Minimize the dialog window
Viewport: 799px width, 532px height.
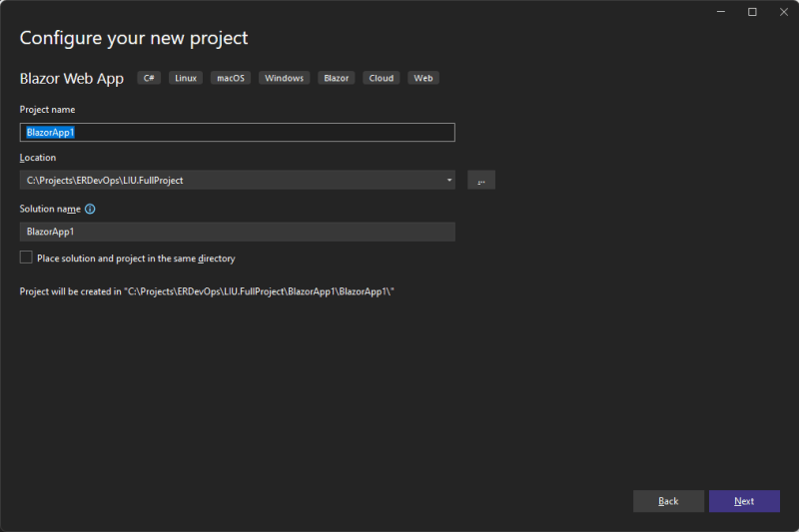[x=720, y=12]
